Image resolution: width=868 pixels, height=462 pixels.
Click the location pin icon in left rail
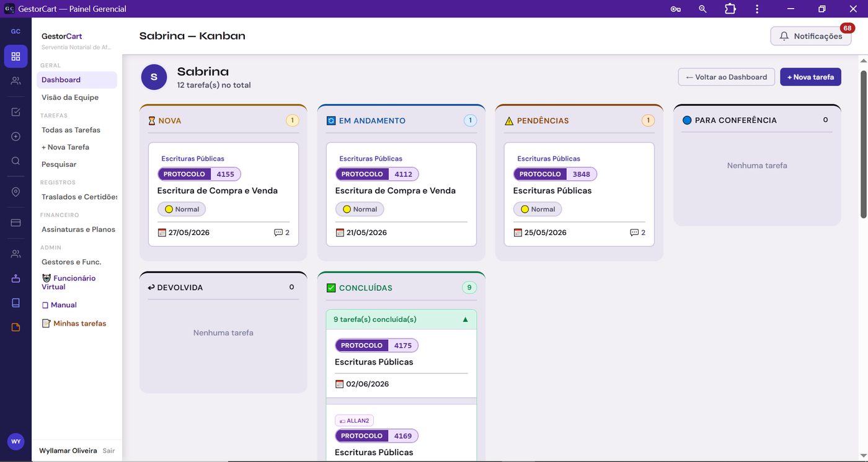pyautogui.click(x=15, y=192)
